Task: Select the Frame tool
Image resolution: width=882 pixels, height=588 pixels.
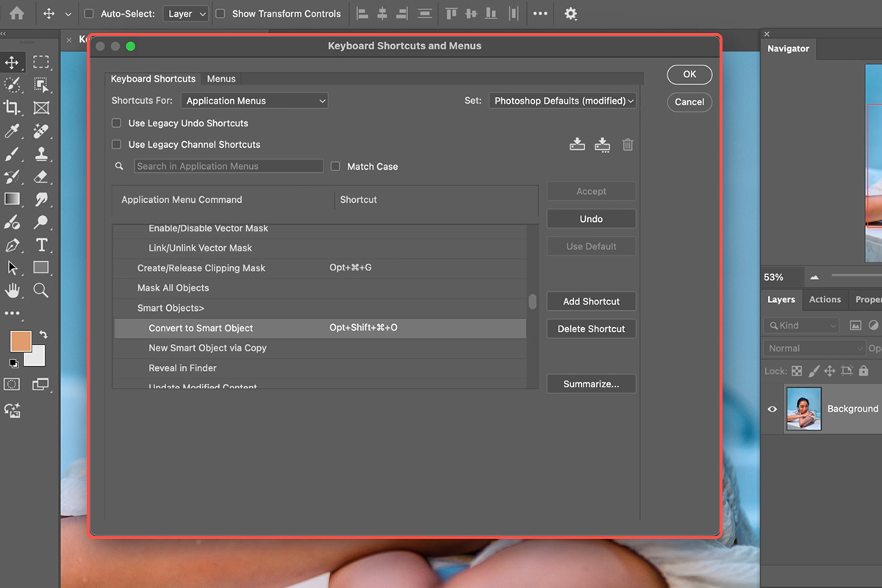Action: click(x=41, y=108)
